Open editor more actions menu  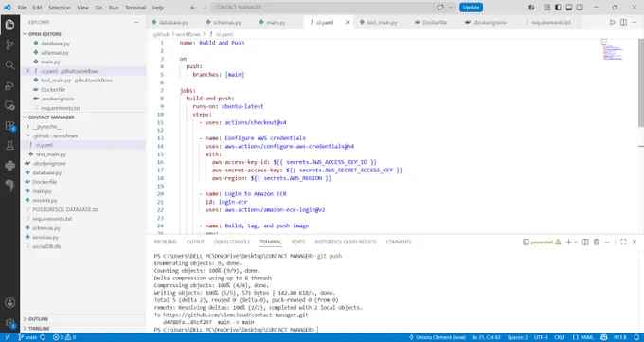tap(635, 22)
